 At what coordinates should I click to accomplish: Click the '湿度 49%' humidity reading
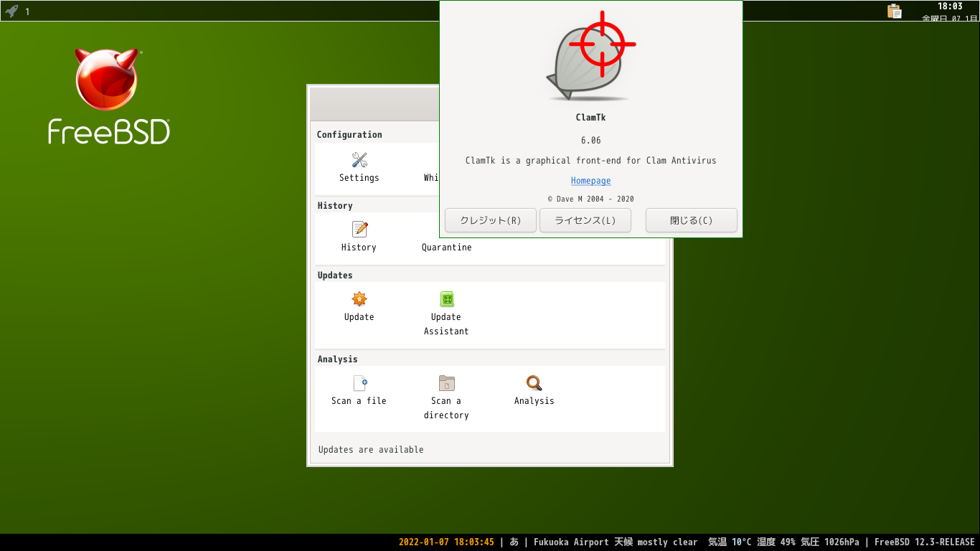pyautogui.click(x=776, y=542)
